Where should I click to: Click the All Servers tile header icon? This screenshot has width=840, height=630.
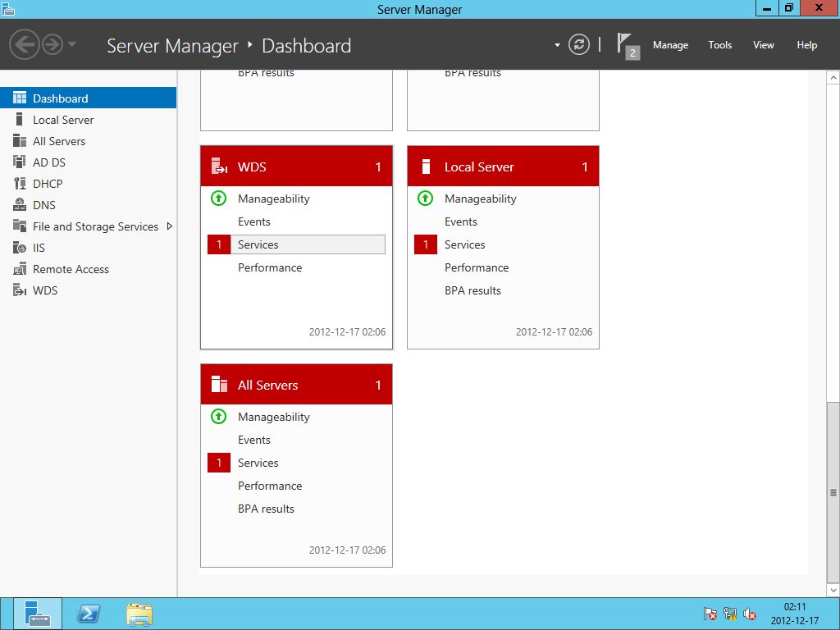pyautogui.click(x=219, y=385)
